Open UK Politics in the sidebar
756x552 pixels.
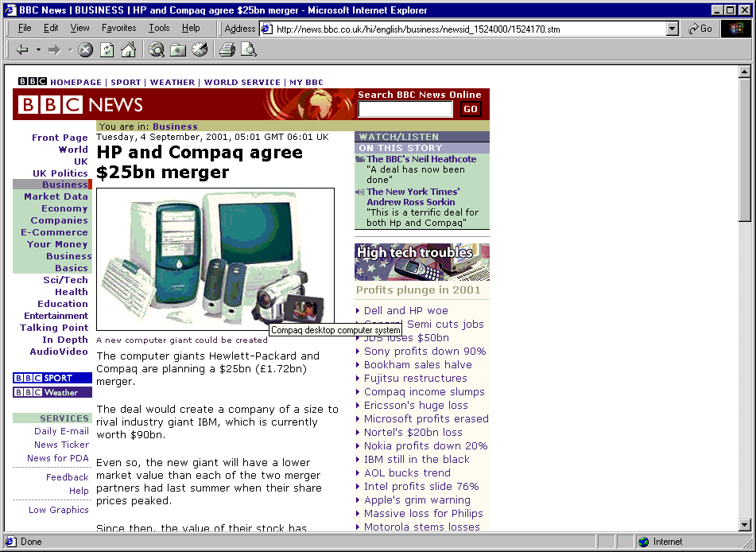[60, 173]
